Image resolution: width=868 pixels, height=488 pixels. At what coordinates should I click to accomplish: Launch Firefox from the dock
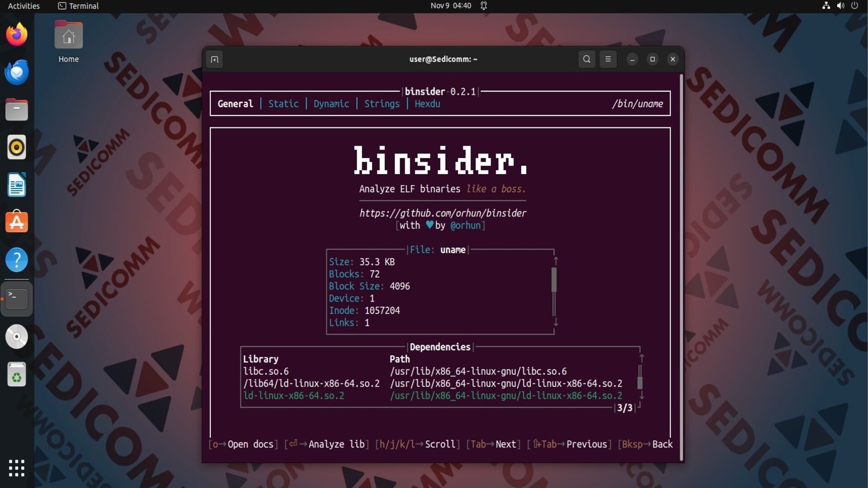coord(17,35)
